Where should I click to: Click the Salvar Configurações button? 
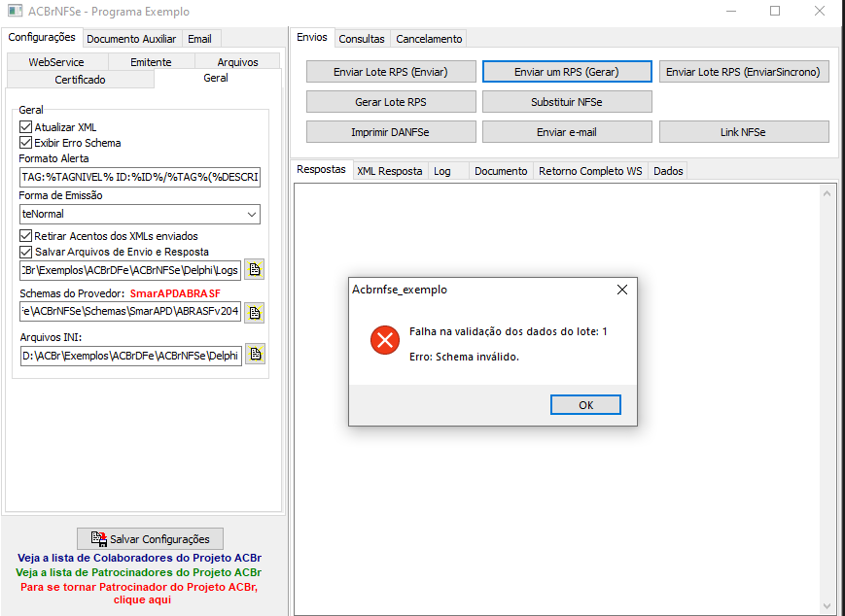tap(151, 538)
